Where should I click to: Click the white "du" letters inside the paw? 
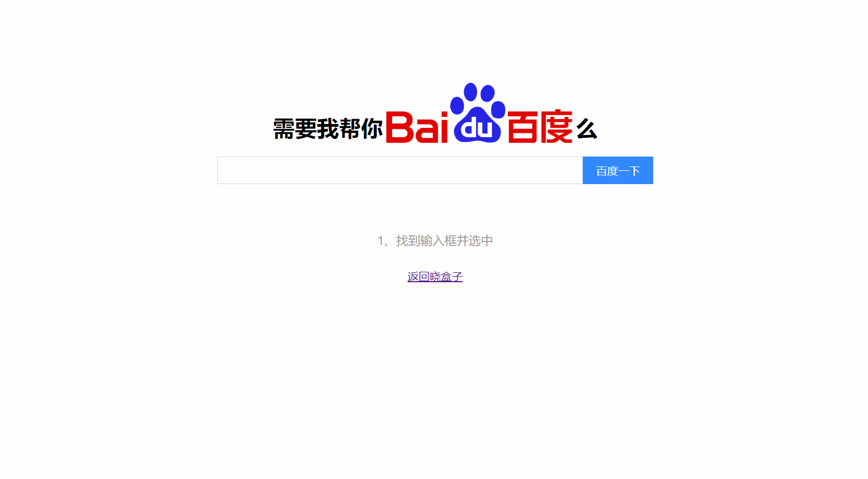click(x=477, y=130)
